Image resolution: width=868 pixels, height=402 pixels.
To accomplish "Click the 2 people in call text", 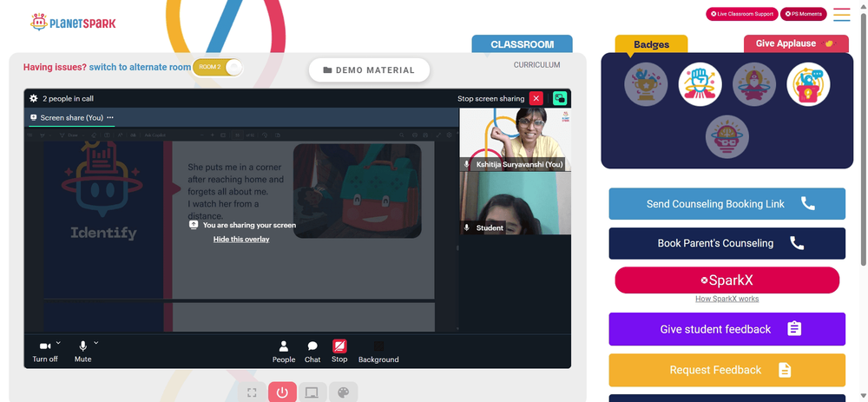I will click(68, 99).
